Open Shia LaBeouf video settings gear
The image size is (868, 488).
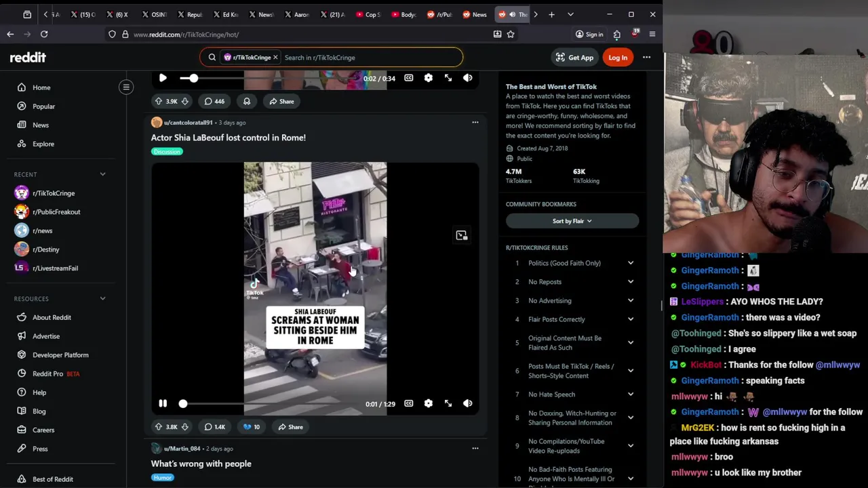pyautogui.click(x=429, y=403)
